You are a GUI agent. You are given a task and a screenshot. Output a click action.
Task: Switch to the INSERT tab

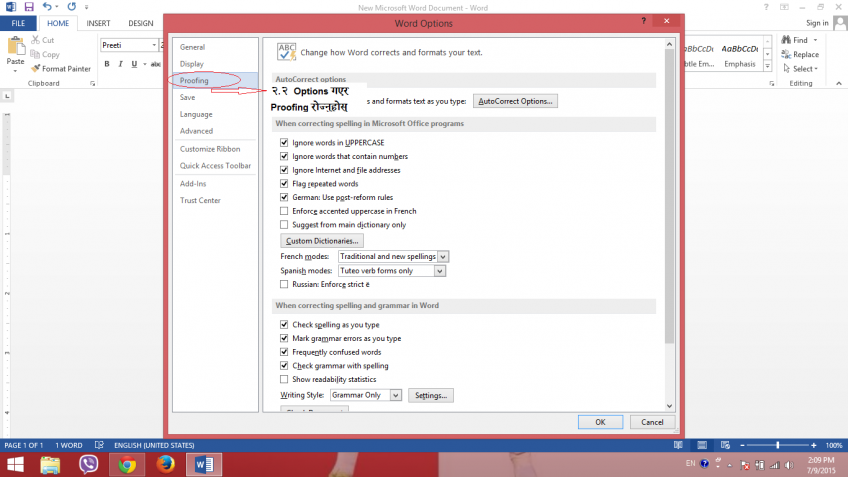coord(98,23)
